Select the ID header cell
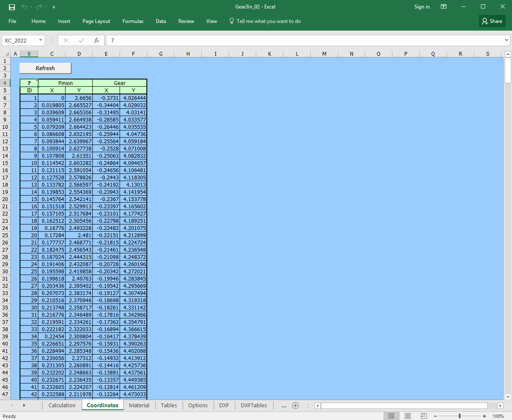This screenshot has width=512, height=420. [29, 90]
